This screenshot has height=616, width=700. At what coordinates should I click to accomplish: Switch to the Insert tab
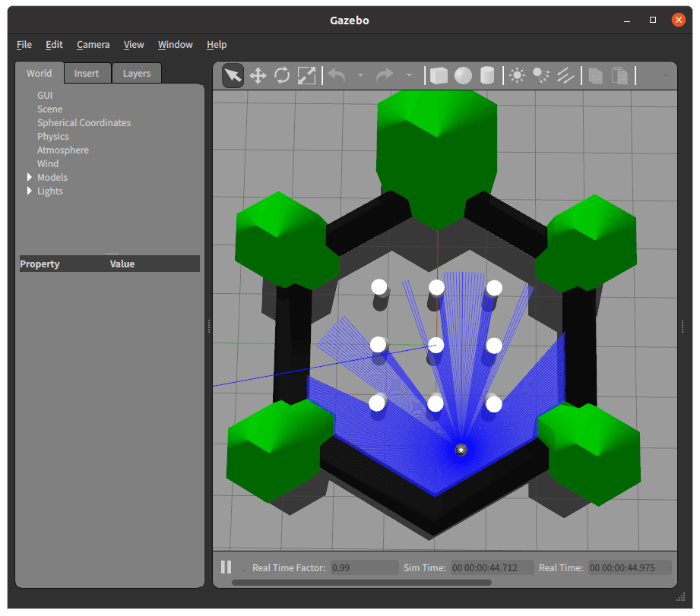click(x=87, y=73)
